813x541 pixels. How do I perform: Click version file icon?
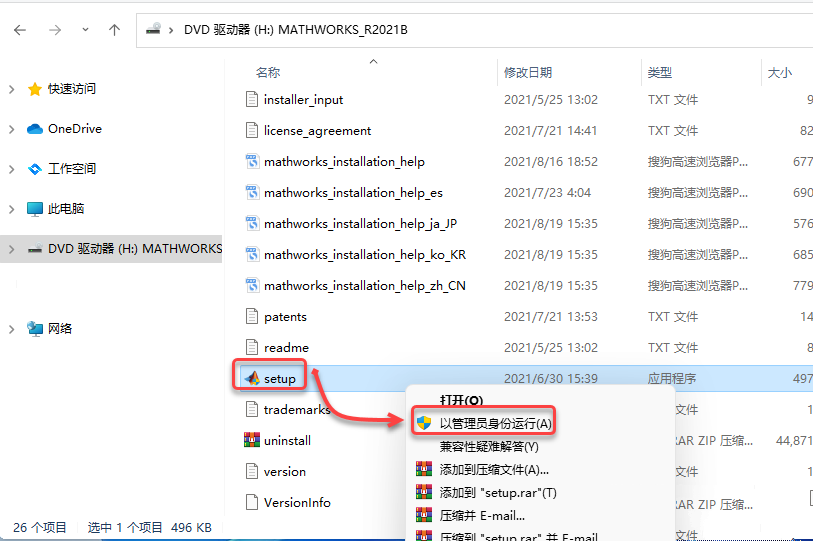click(x=252, y=471)
